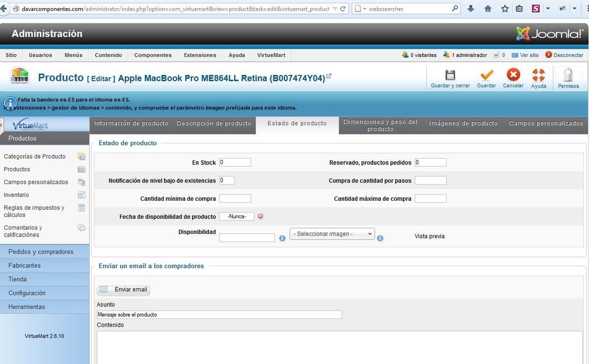The width and height of the screenshot is (589, 364).
Task: Open the Contenido menu in the top bar
Action: pos(108,55)
